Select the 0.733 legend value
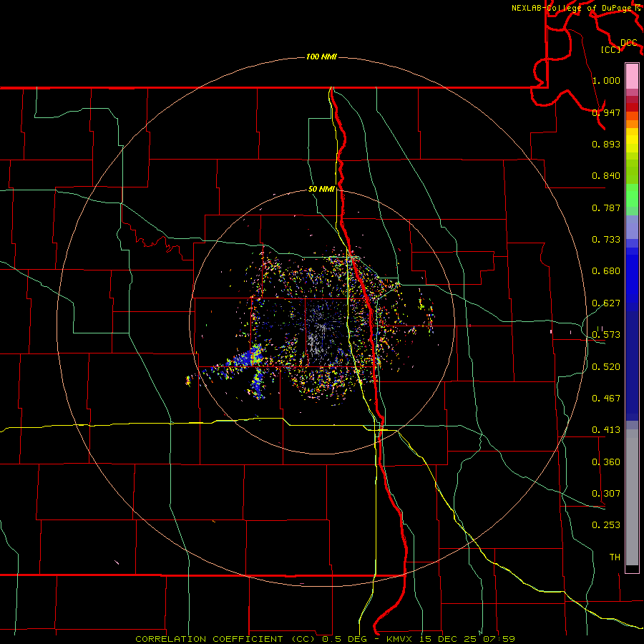Image resolution: width=644 pixels, height=644 pixels. [x=606, y=239]
